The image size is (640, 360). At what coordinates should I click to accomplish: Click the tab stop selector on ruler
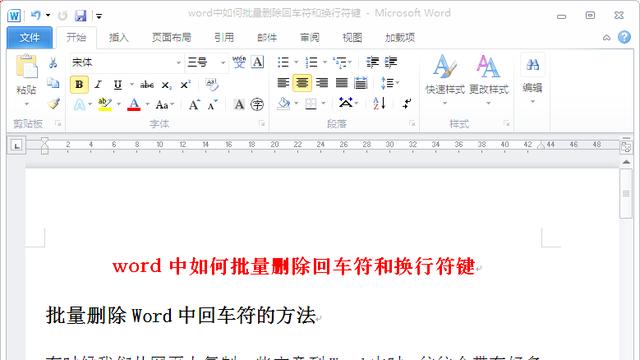tap(16, 145)
